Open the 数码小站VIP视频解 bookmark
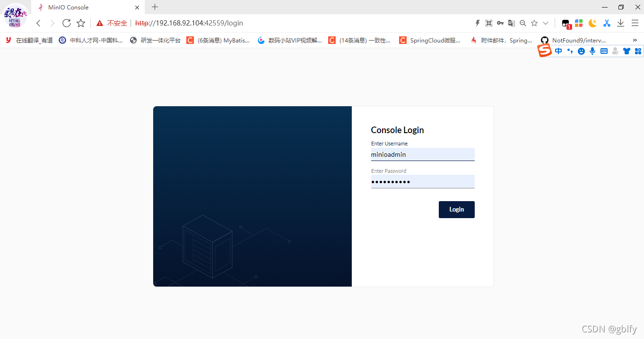 tap(290, 41)
